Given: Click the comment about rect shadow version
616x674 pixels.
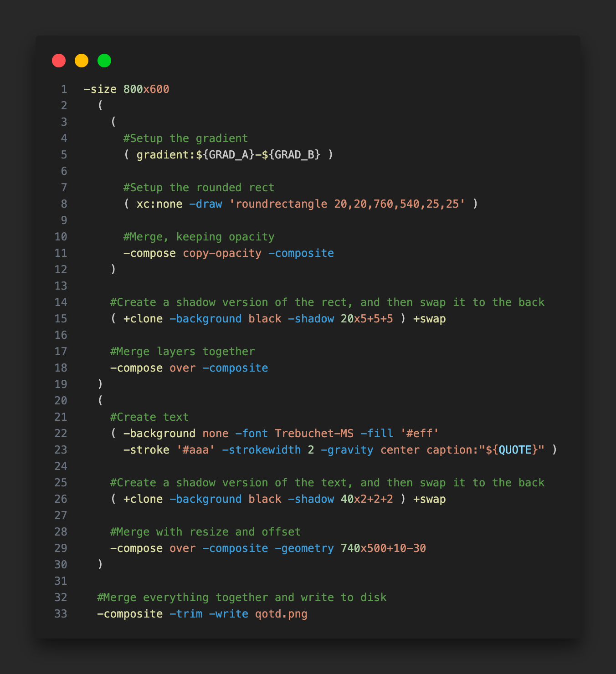Looking at the screenshot, I should [x=327, y=302].
